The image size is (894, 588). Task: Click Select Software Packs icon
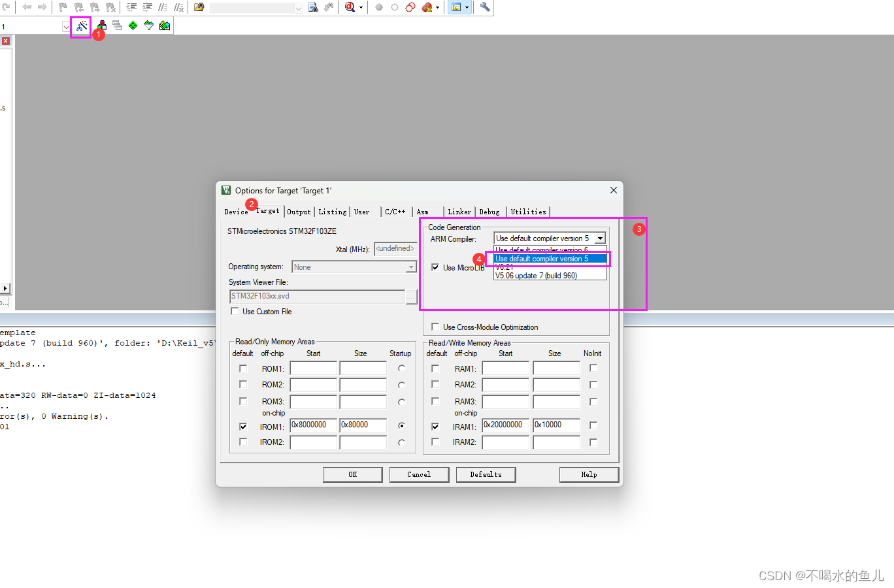tap(149, 25)
